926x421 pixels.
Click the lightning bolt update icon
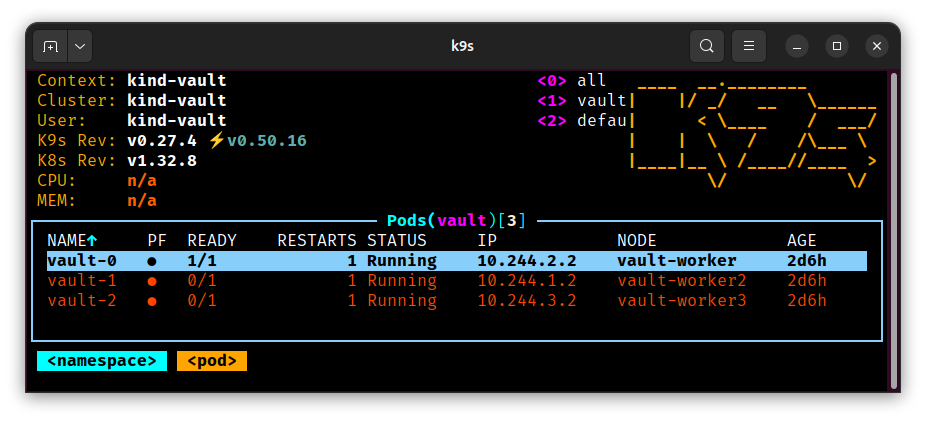click(217, 141)
